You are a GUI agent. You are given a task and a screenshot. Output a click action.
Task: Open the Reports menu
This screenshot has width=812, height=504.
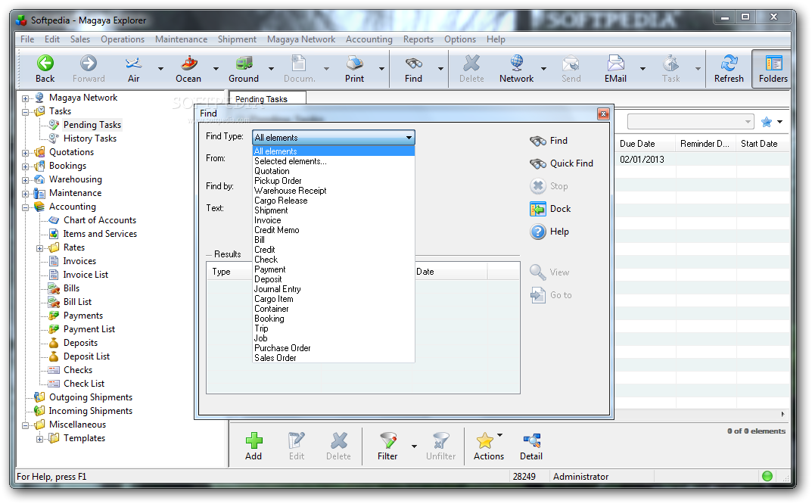pos(418,39)
